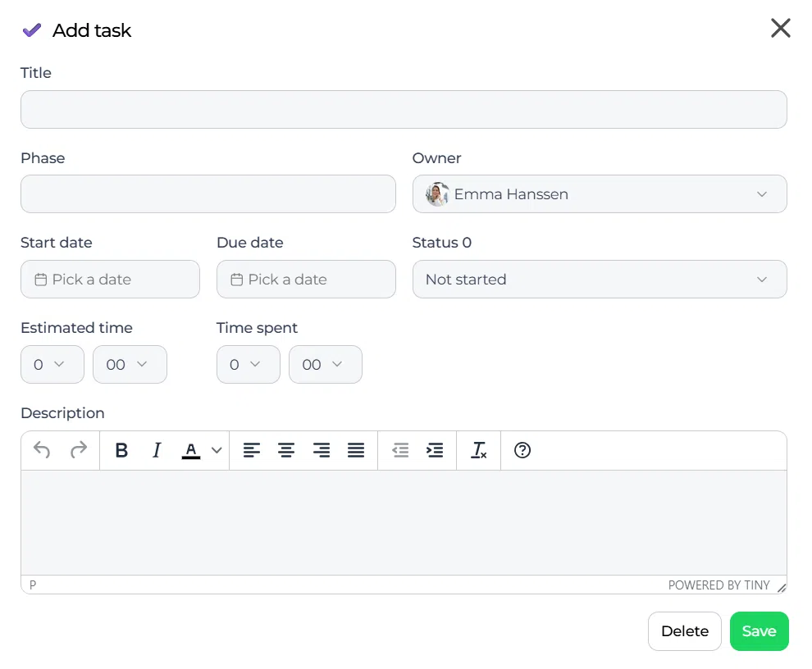Open the Time spent hours dropdown
812x669 pixels.
pos(249,365)
